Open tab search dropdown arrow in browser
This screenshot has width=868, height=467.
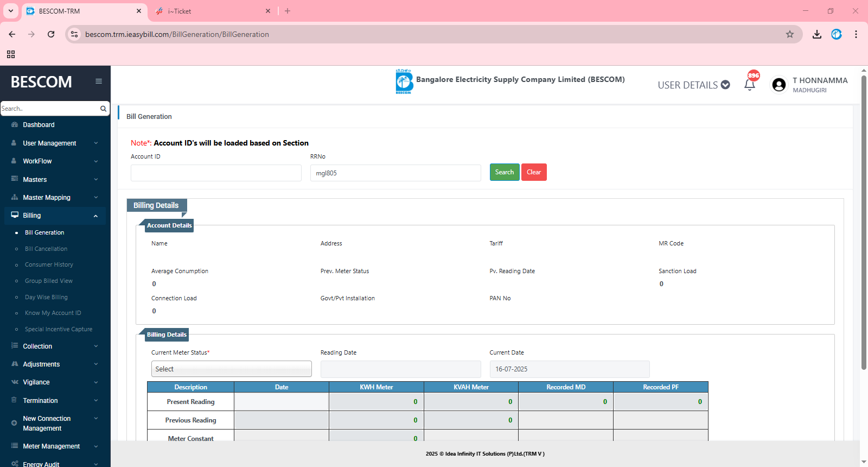(x=10, y=11)
